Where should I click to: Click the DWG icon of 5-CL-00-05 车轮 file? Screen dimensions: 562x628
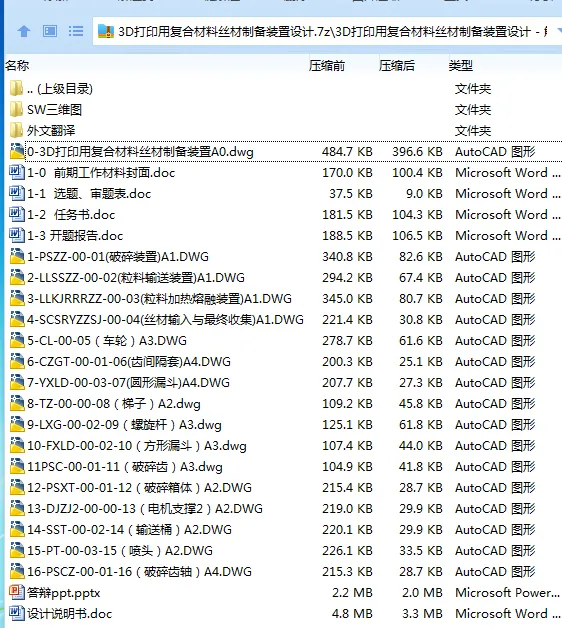click(x=17, y=340)
